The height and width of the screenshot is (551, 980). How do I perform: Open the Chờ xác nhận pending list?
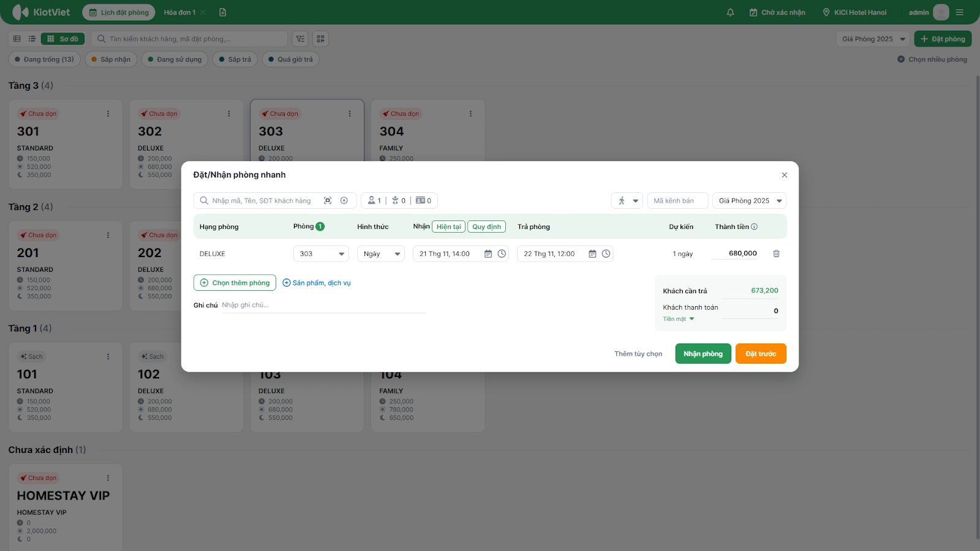point(777,12)
